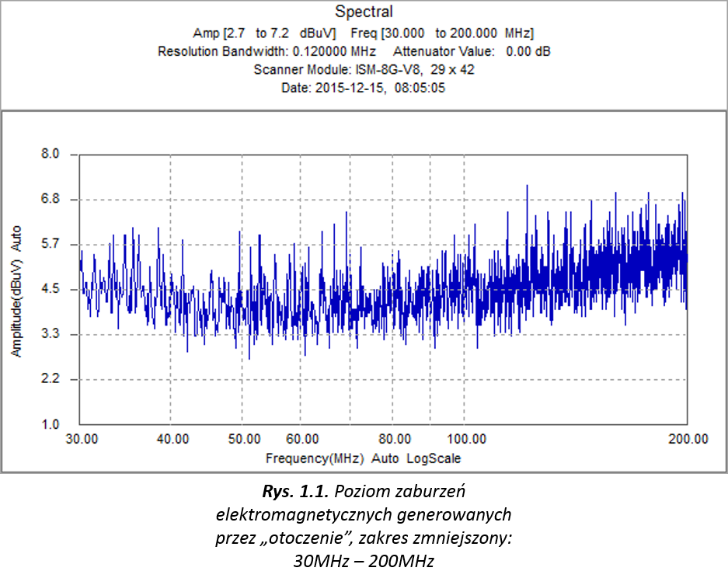728x585 pixels.
Task: Click the Attenuator Value 0.00 dB label
Action: point(472,51)
